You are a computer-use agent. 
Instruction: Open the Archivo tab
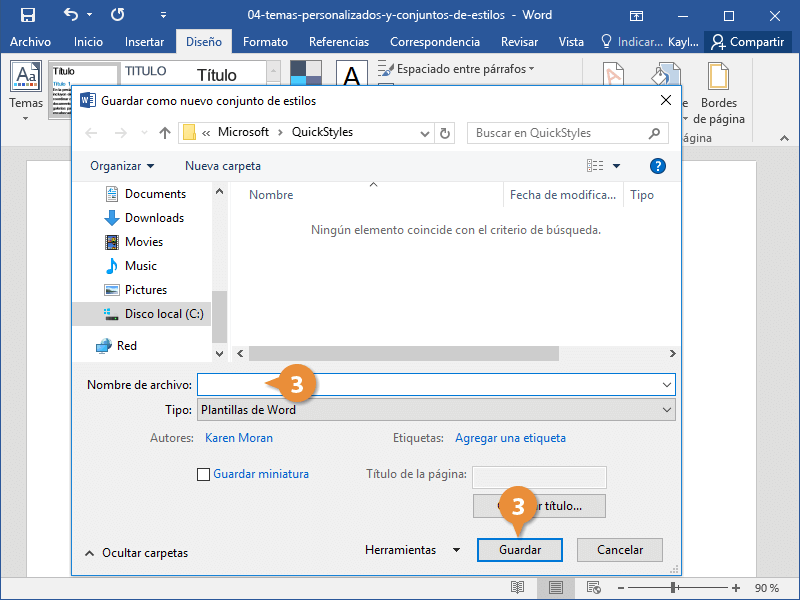[30, 42]
